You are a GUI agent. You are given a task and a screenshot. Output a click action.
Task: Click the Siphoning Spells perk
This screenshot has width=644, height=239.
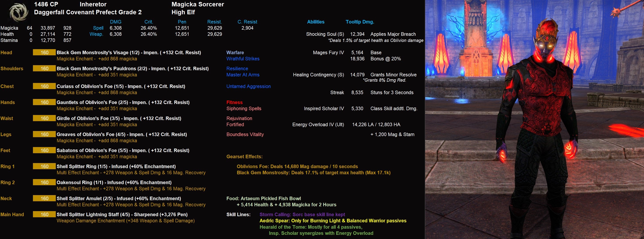click(244, 109)
